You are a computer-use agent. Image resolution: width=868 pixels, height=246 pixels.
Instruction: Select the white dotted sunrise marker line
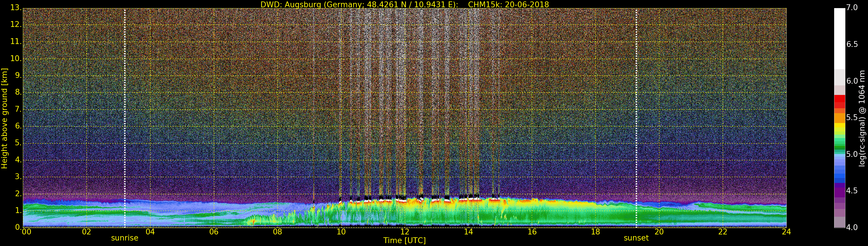pyautogui.click(x=125, y=118)
